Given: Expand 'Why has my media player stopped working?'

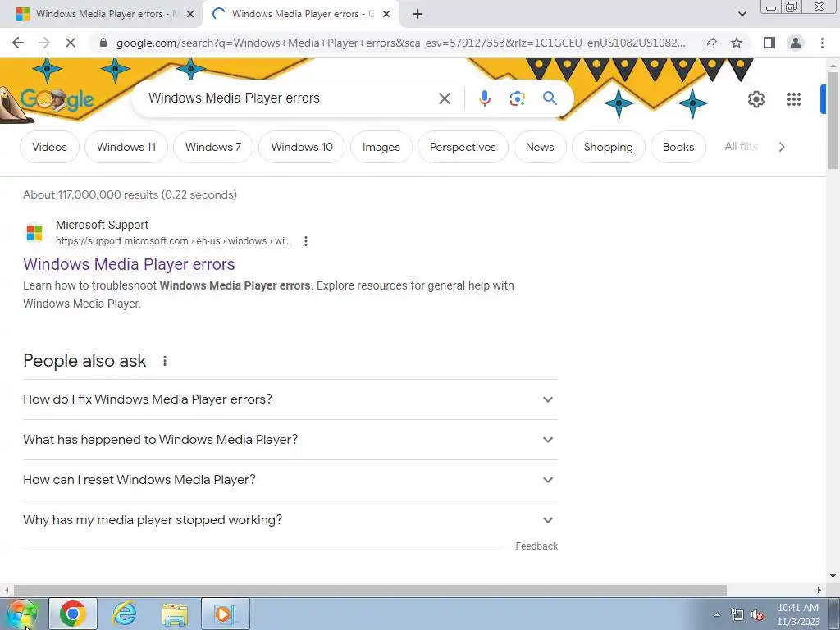Looking at the screenshot, I should [290, 520].
